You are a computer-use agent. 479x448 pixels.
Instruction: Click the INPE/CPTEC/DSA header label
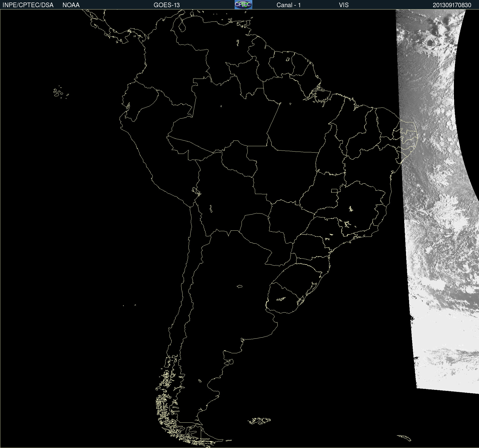pyautogui.click(x=28, y=5)
